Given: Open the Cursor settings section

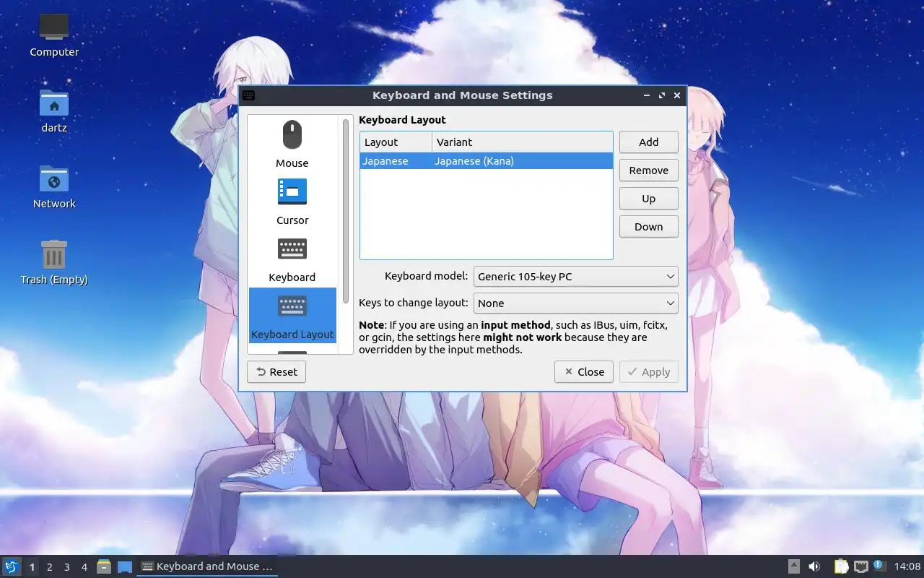Looking at the screenshot, I should coord(292,202).
